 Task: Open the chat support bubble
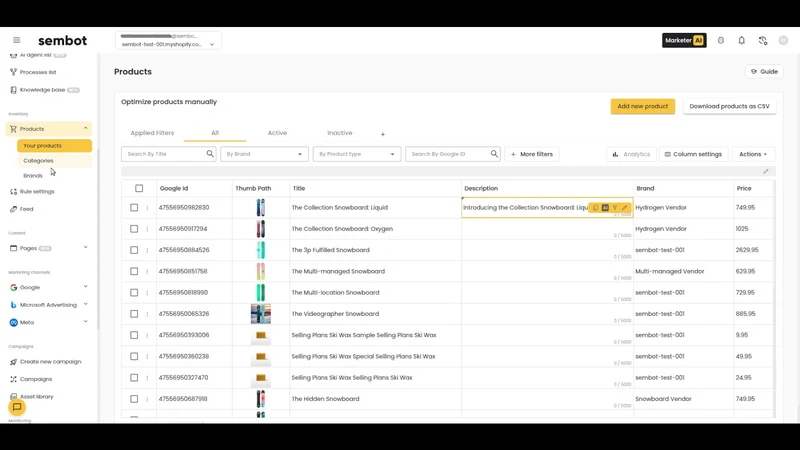17,407
